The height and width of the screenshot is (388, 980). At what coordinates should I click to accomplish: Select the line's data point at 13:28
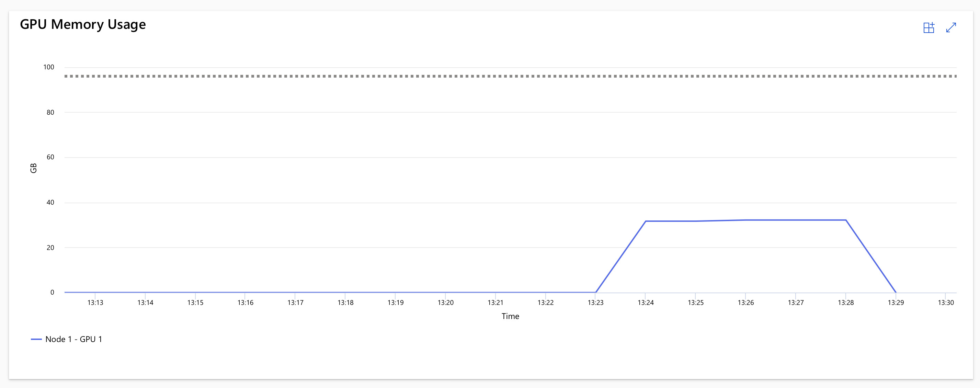(846, 220)
